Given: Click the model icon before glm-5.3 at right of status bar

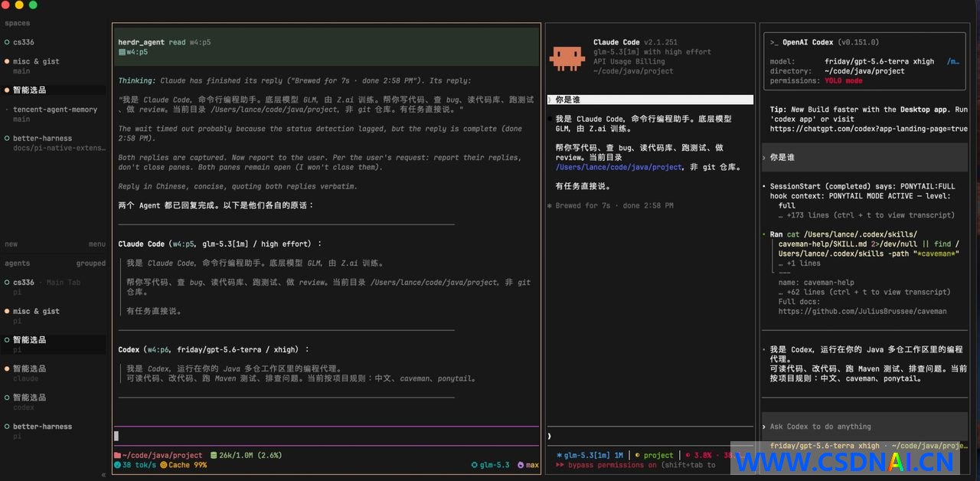Looking at the screenshot, I should pos(475,465).
